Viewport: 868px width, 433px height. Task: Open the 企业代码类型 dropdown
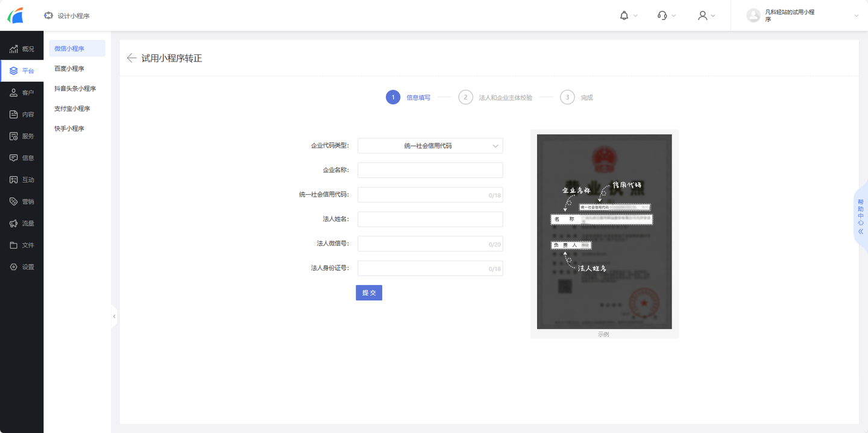point(430,145)
